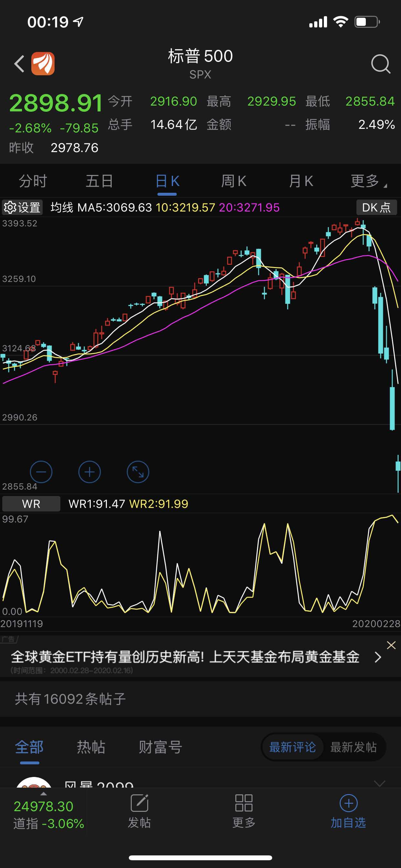Tap the MA10 value 10:3219.57
This screenshot has width=401, height=868.
coord(185,207)
